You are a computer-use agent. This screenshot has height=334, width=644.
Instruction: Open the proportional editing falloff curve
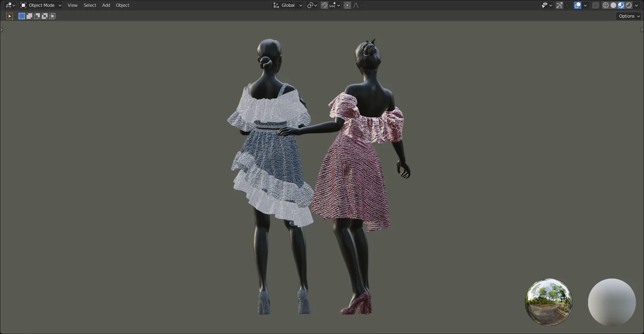click(x=358, y=5)
